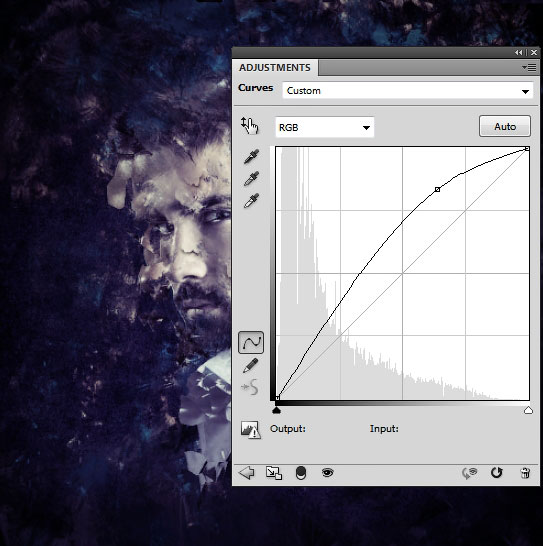Pick the gray point eyedropper

[x=251, y=179]
